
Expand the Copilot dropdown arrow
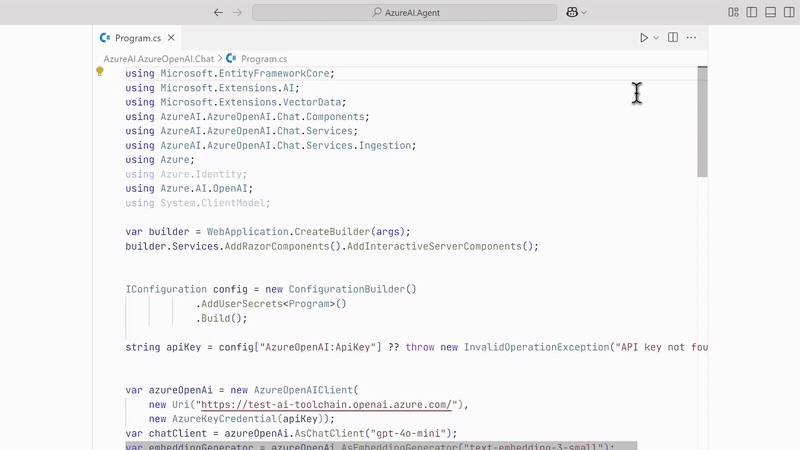[x=584, y=13]
